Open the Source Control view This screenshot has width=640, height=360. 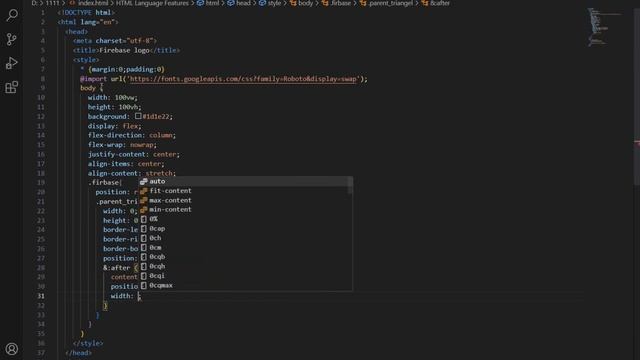pyautogui.click(x=12, y=39)
